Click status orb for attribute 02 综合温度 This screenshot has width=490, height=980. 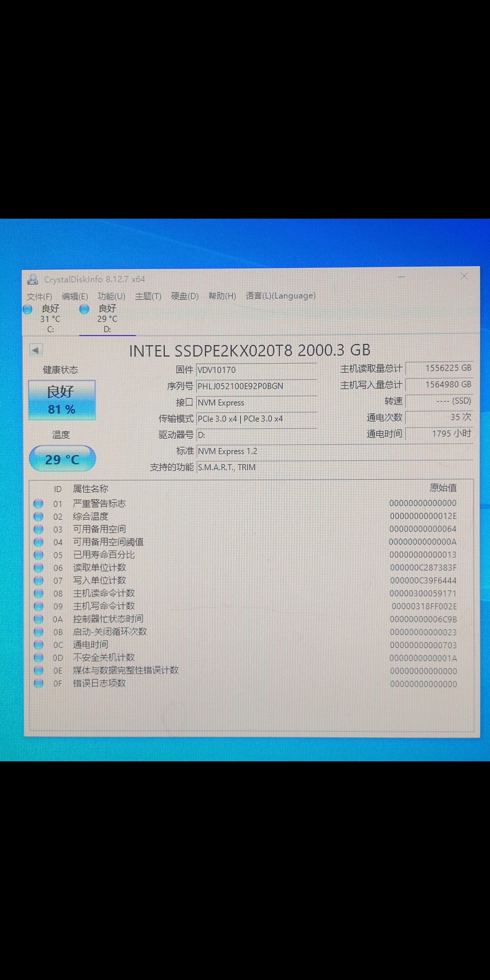[x=39, y=516]
